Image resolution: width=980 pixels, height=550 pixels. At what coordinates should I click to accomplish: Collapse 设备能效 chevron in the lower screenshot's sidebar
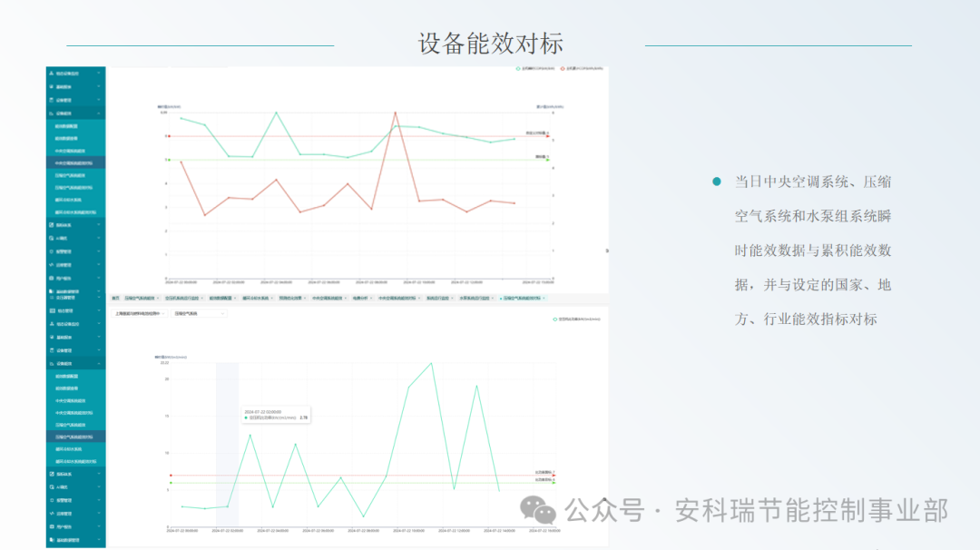pos(99,363)
